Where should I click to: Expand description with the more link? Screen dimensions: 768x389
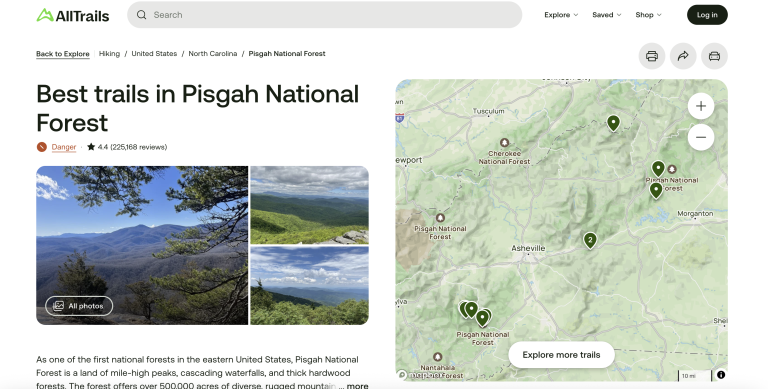358,386
